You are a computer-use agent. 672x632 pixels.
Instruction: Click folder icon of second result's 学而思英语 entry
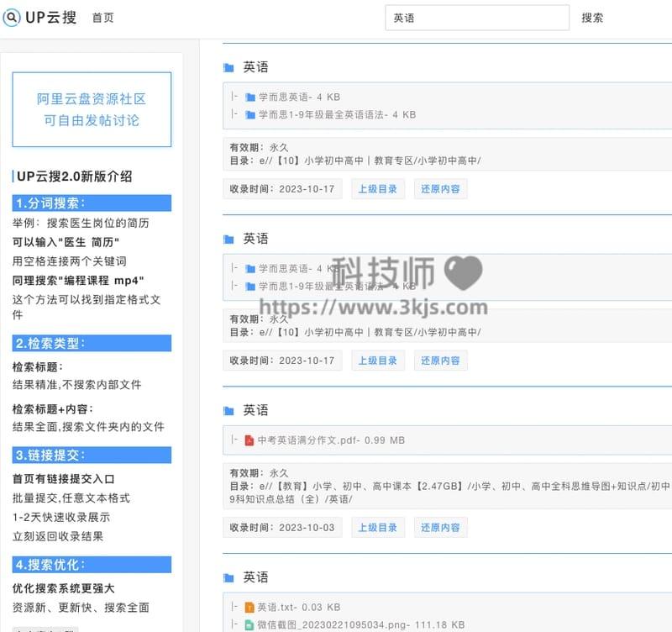tap(250, 269)
